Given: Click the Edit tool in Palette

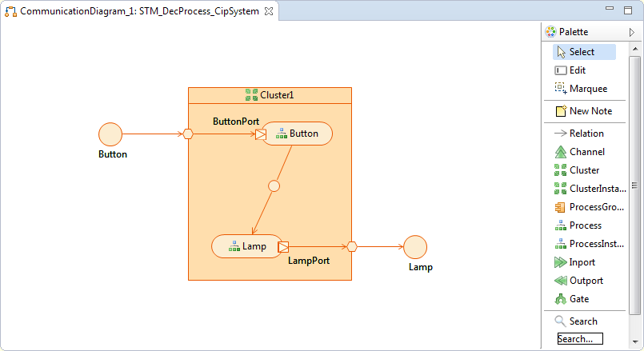Looking at the screenshot, I should [577, 70].
